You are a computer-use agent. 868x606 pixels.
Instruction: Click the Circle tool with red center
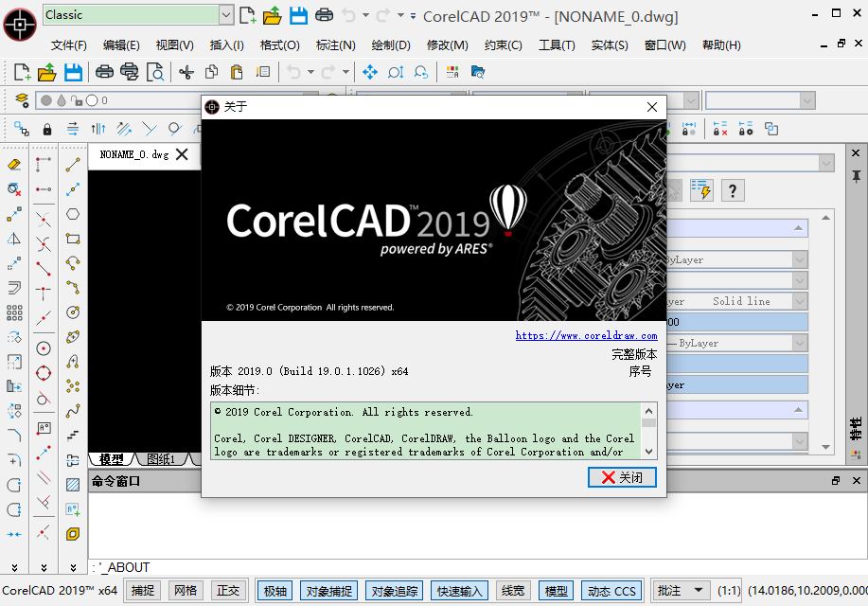[44, 348]
